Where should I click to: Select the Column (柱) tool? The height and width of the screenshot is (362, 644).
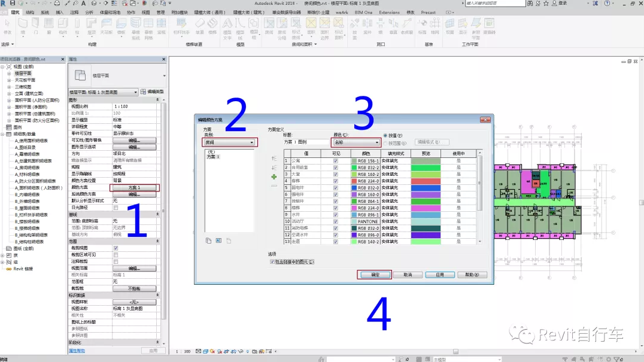coord(77,28)
